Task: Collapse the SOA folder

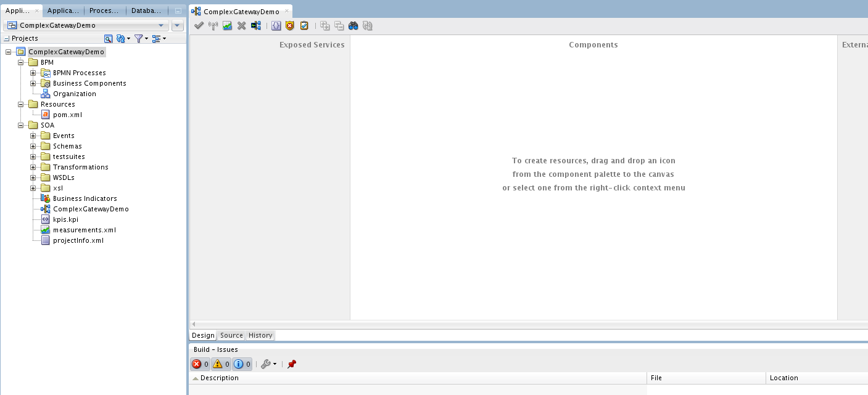Action: (x=19, y=125)
